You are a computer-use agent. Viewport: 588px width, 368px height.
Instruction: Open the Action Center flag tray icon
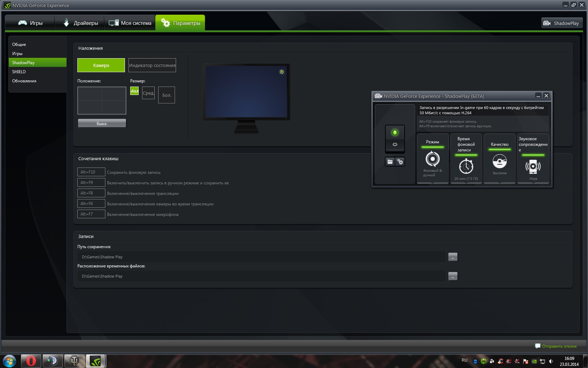526,361
